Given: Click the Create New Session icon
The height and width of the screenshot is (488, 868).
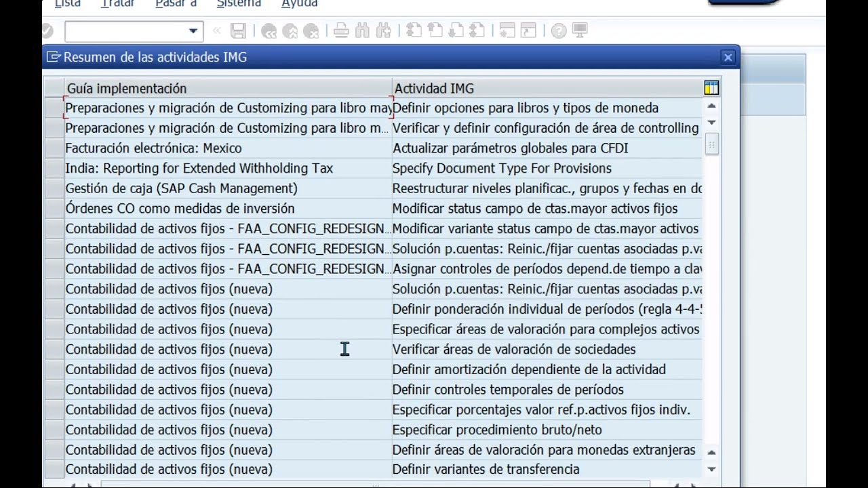Looking at the screenshot, I should (x=507, y=30).
